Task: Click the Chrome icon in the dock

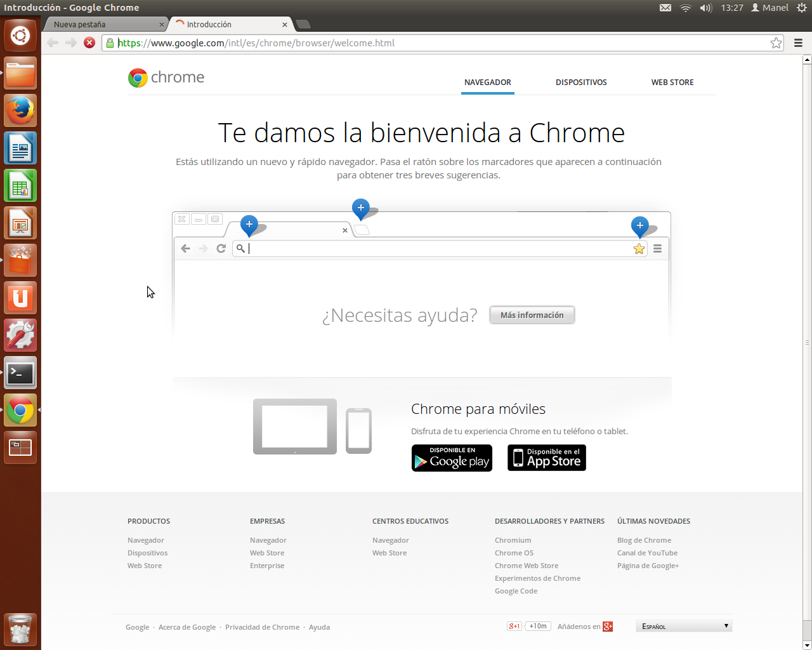Action: coord(20,410)
